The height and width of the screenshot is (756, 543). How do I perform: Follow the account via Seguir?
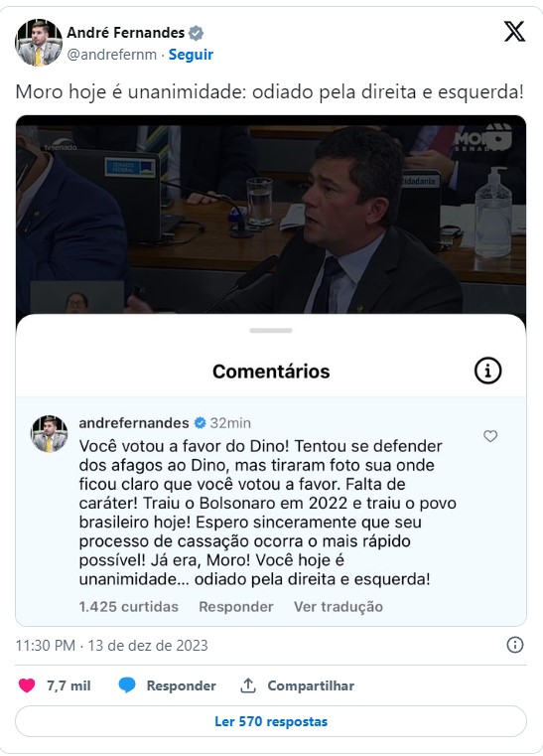tap(191, 55)
